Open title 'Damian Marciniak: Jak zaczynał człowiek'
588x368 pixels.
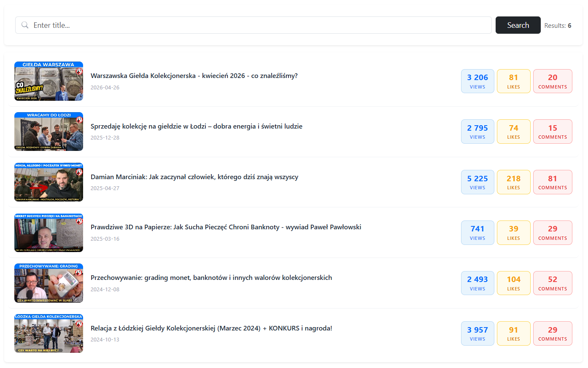[x=194, y=177]
